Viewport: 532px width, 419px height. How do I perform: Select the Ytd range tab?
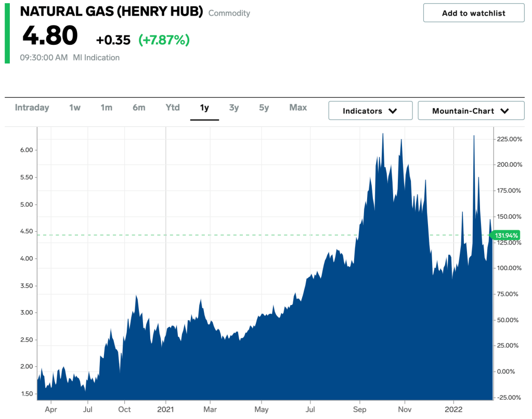click(x=173, y=108)
